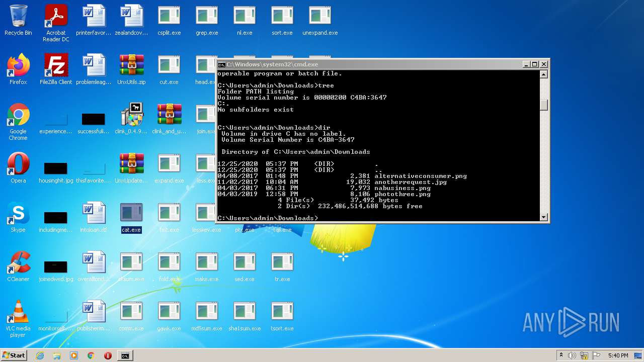
Task: Select the problemleag Word document icon
Action: (94, 69)
